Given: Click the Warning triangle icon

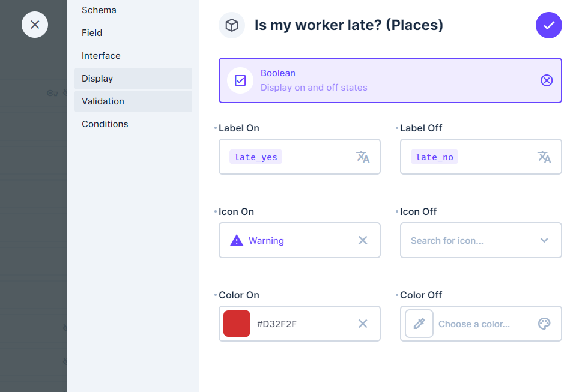Looking at the screenshot, I should point(237,240).
